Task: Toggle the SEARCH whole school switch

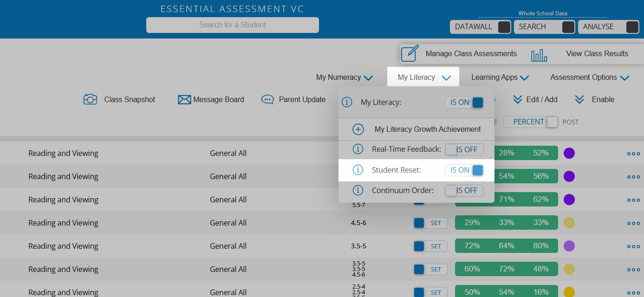Action: pyautogui.click(x=568, y=27)
